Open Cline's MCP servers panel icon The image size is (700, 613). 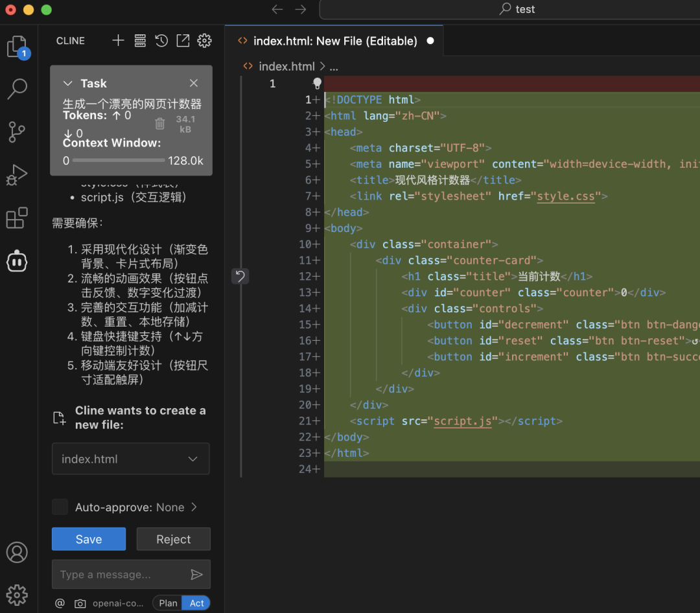[x=140, y=40]
